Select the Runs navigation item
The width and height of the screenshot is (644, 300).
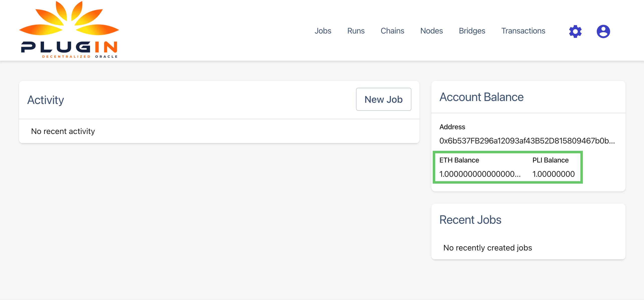(x=356, y=31)
